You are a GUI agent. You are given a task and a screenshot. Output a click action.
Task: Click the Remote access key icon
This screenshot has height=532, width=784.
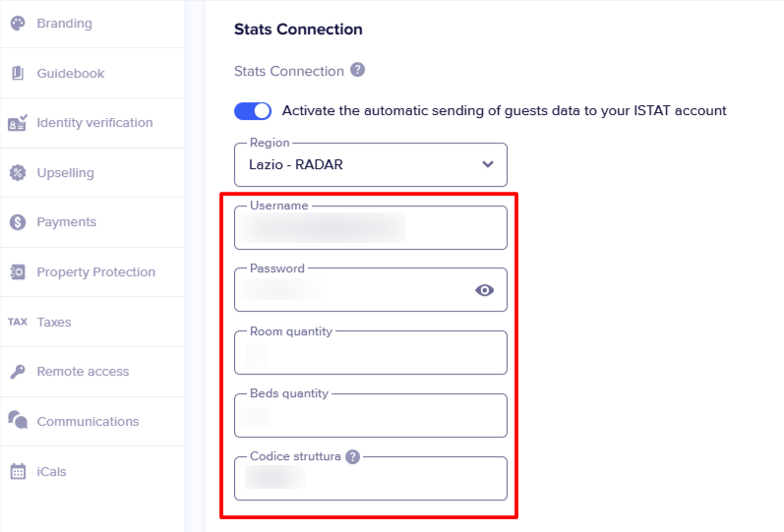(x=18, y=372)
